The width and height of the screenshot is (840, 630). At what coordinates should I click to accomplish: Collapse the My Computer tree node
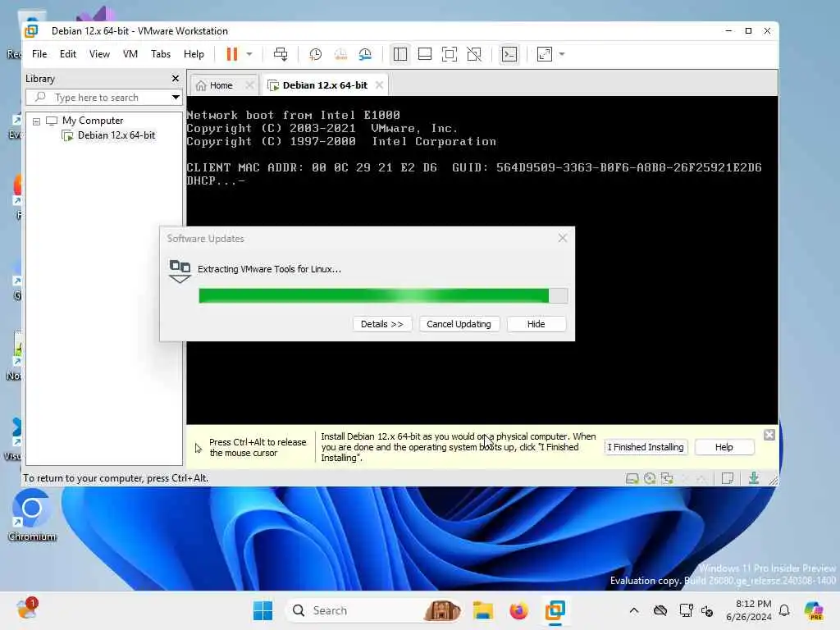[36, 121]
